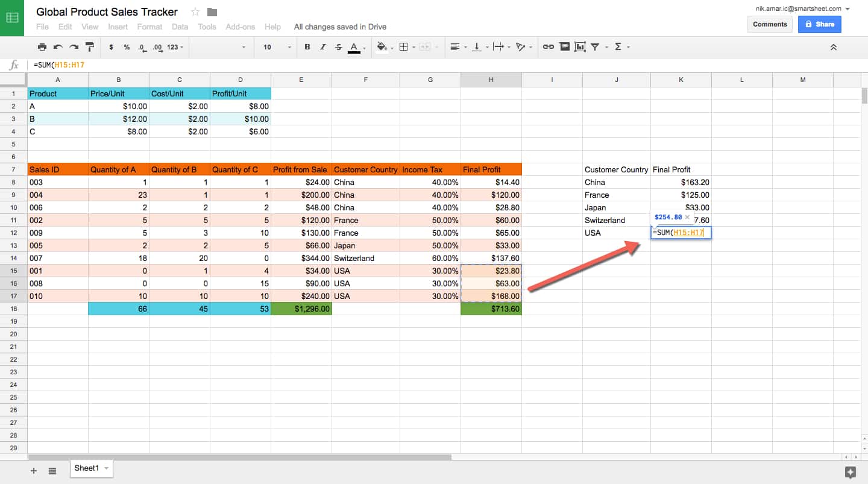Click the Insert chart icon
The height and width of the screenshot is (484, 868).
pos(580,47)
